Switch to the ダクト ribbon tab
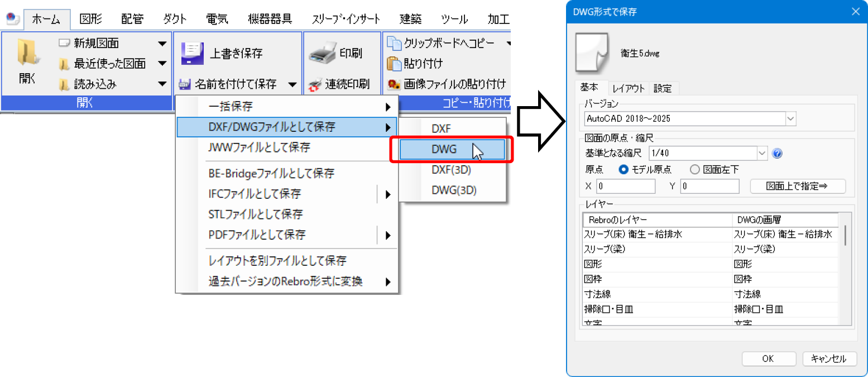 pos(175,20)
